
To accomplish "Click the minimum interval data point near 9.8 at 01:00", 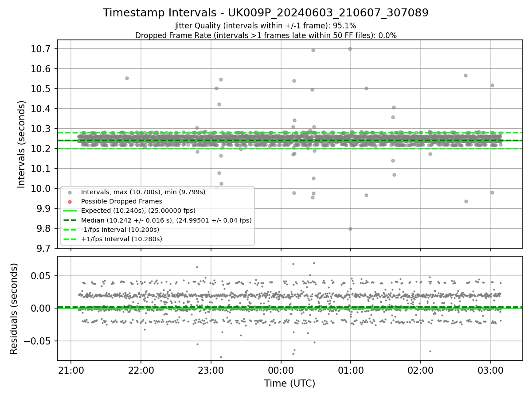I will pyautogui.click(x=350, y=229).
